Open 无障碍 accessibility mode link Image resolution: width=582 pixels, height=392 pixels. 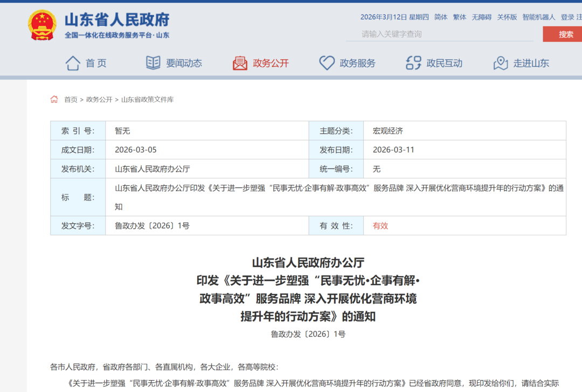coord(482,17)
